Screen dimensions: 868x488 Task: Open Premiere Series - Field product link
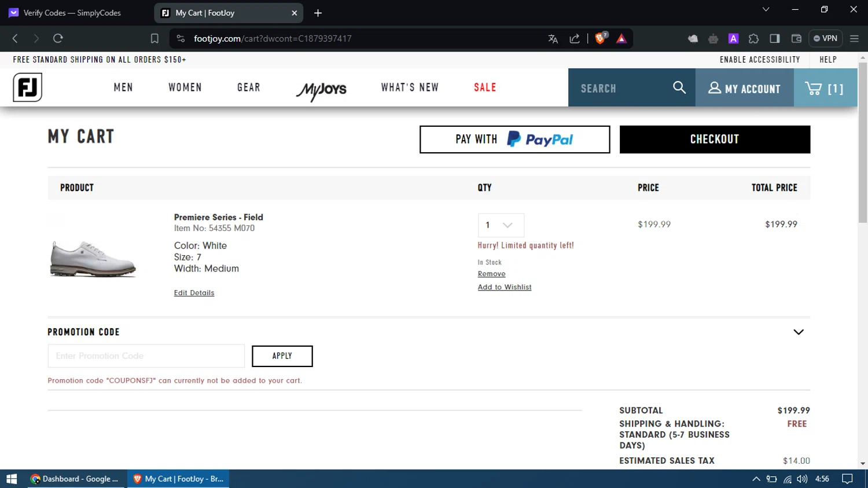click(218, 217)
